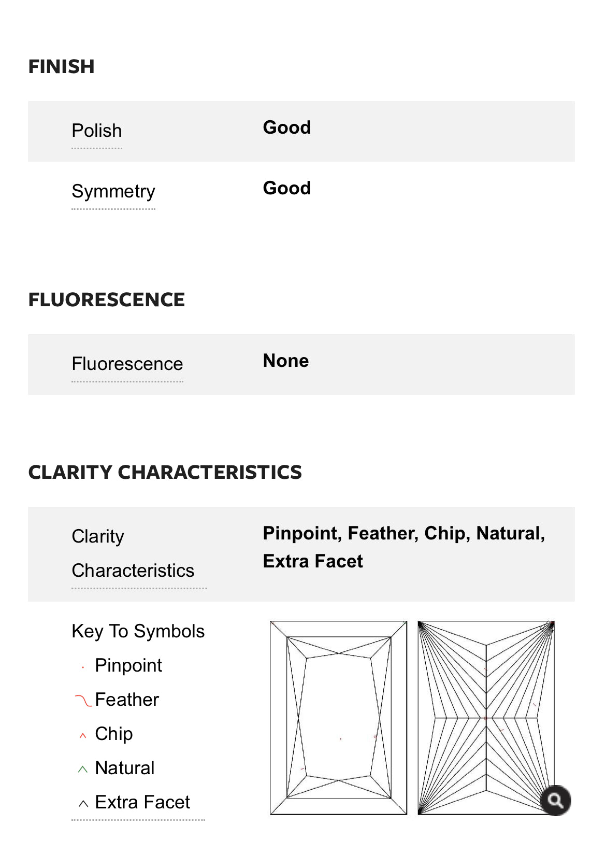Click the Symmetry term label
The image size is (606, 868).
click(x=113, y=191)
